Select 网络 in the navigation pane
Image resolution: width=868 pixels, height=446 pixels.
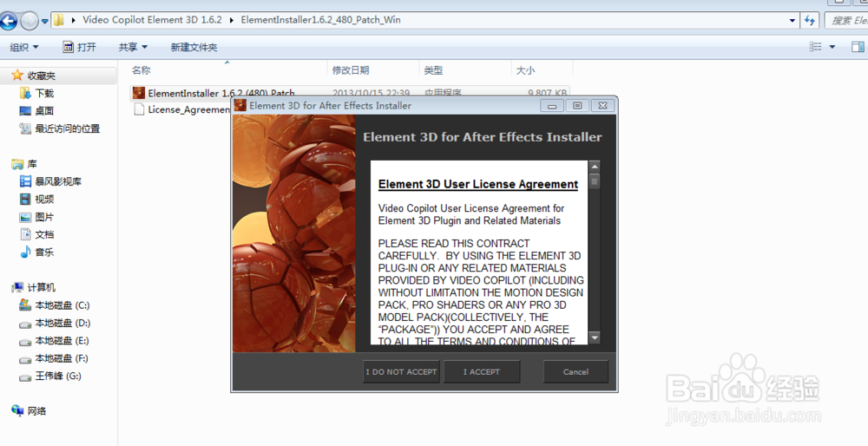coord(37,411)
